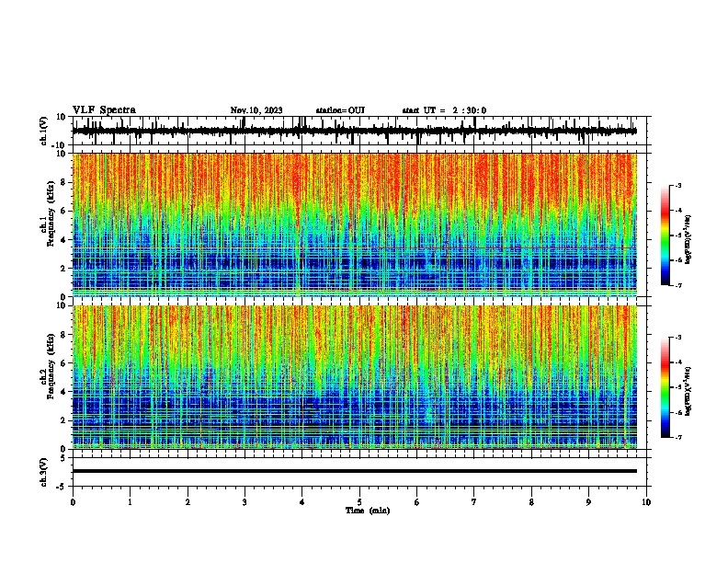Click the "-7" label on ch.1 color bar
The width and height of the screenshot is (728, 563).
(678, 285)
